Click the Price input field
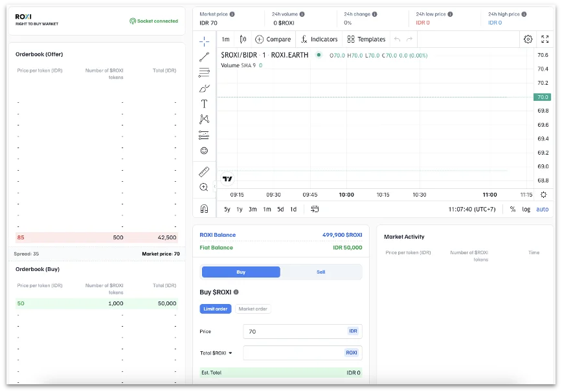Viewport: 562px width, 392px height. tap(295, 331)
